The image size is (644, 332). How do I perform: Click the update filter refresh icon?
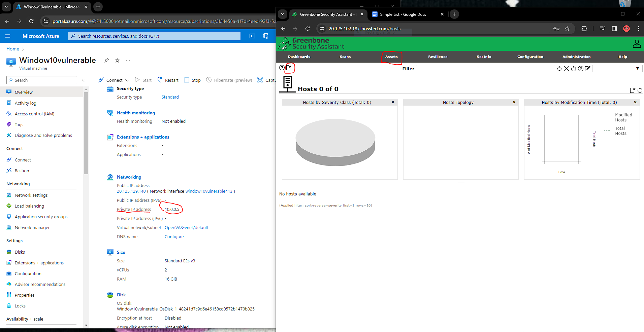tap(559, 69)
